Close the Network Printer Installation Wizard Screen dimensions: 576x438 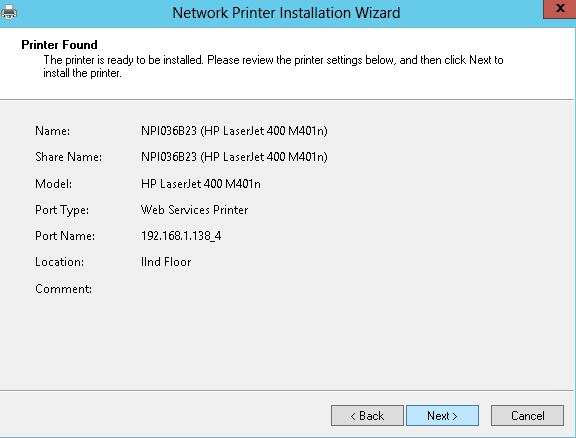(x=559, y=9)
